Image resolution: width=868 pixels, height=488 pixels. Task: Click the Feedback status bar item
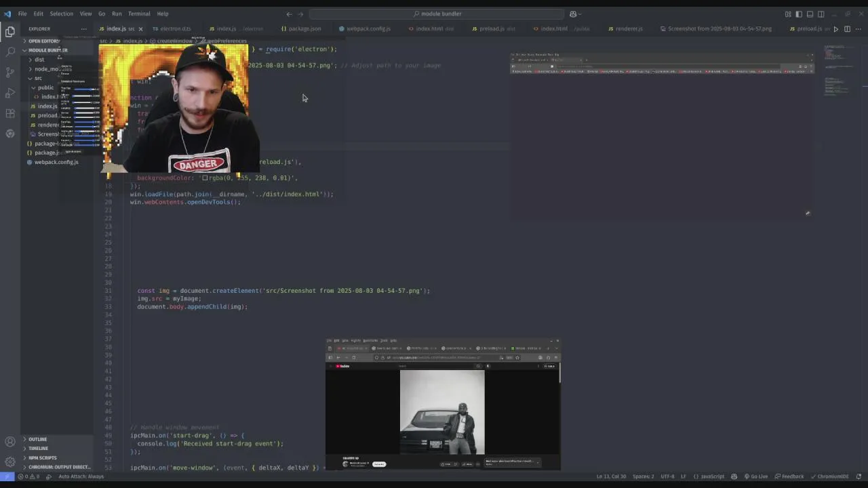(789, 476)
